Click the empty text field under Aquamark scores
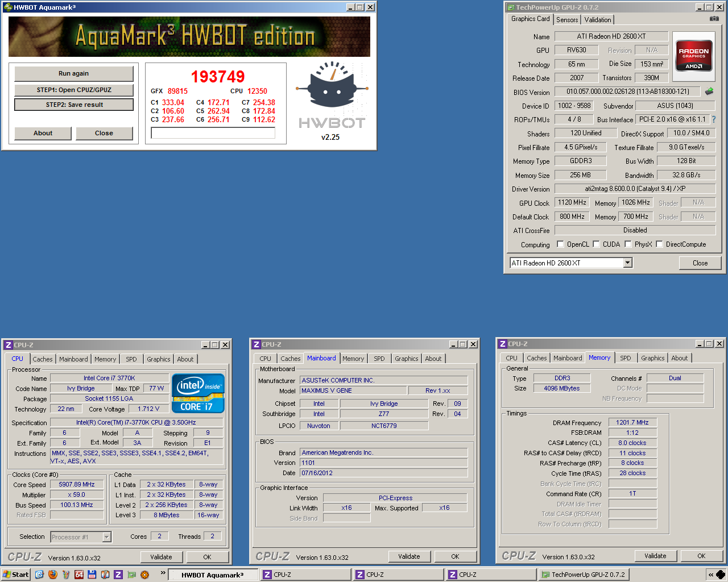This screenshot has width=728, height=582. 213,133
